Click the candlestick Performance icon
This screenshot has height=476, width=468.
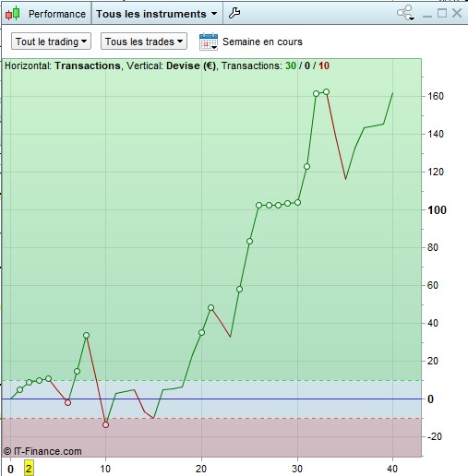(x=13, y=14)
